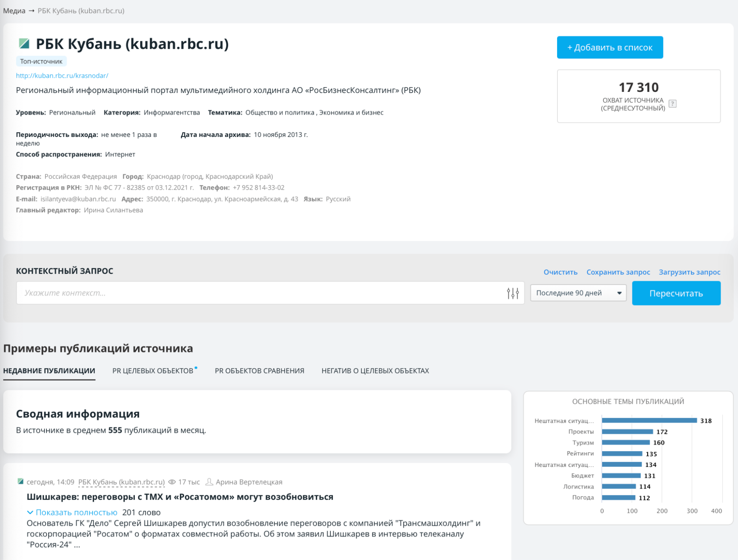Click the question mark help icon near reach
The height and width of the screenshot is (560, 738).
672,104
